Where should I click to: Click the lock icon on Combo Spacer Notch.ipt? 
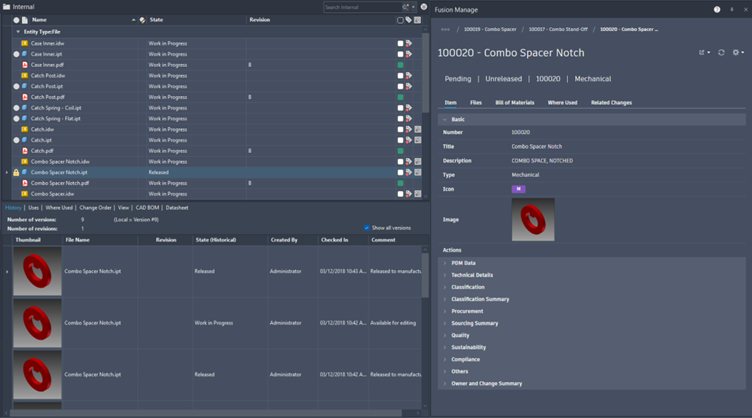[17, 172]
